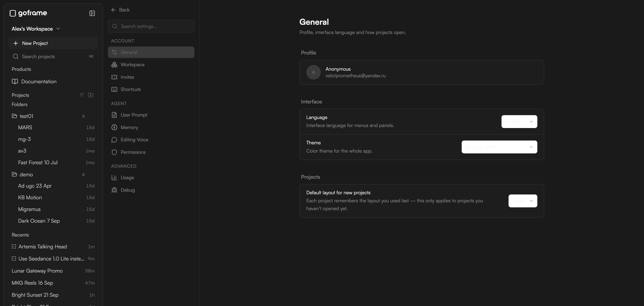Click the profile email relictprometheus@yandex.ru
The width and height of the screenshot is (644, 306).
(x=355, y=76)
